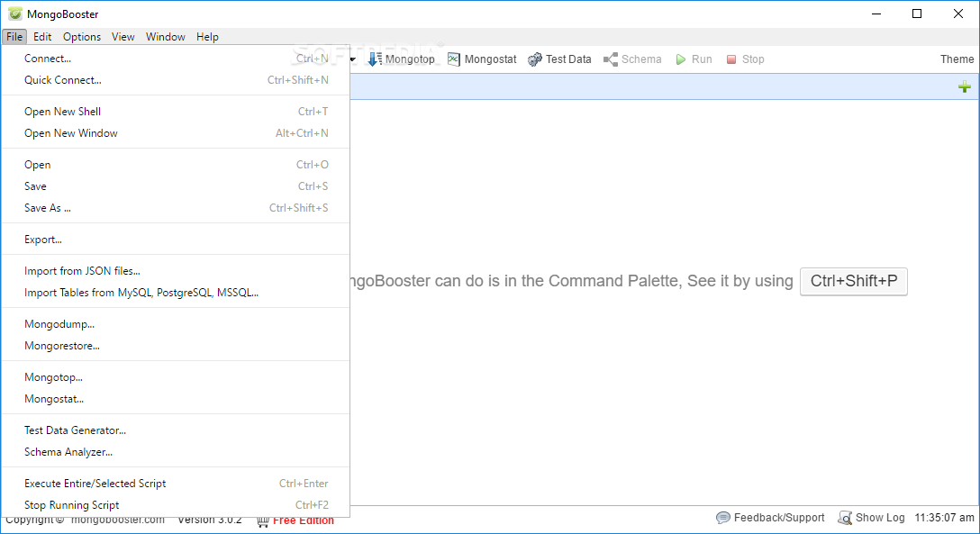Screen dimensions: 980x534
Task: Choose Quick Connect... menu entry
Action: [176, 80]
